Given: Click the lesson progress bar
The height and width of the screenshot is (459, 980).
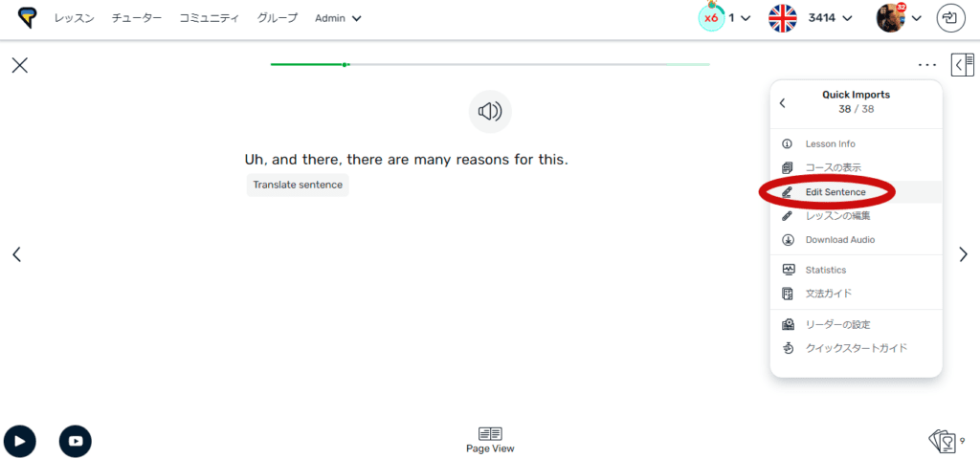Looking at the screenshot, I should 490,65.
